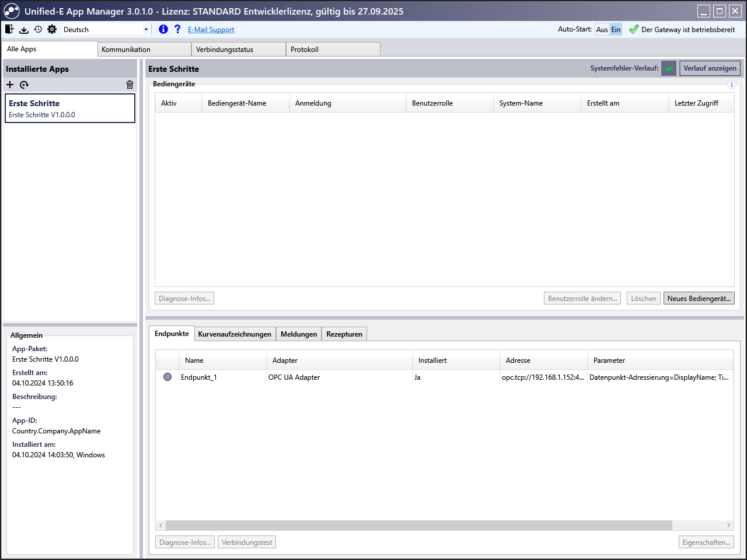Click the Benutzerrolle ändern... button
Image resolution: width=747 pixels, height=560 pixels.
point(582,298)
